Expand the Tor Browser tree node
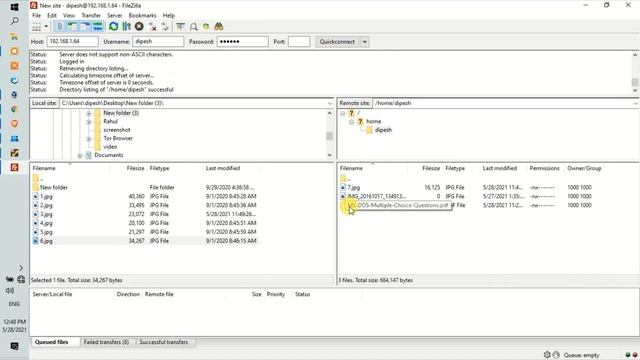This screenshot has width=640, height=360. tap(89, 139)
